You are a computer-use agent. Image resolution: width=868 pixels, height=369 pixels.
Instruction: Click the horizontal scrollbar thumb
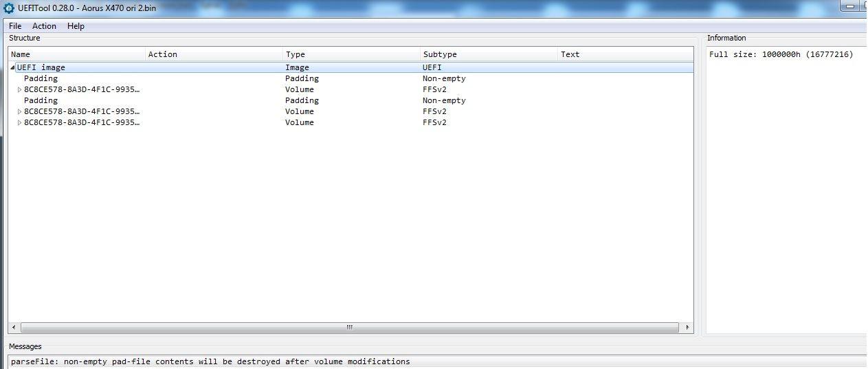pos(349,327)
